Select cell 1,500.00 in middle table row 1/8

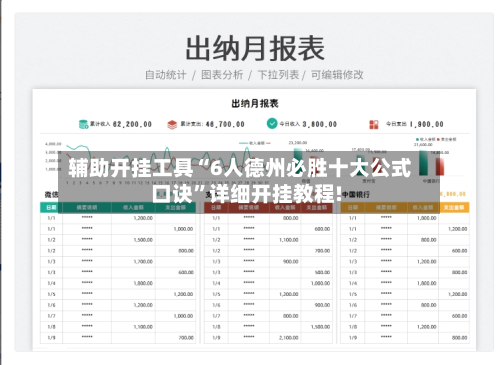[x=320, y=327]
